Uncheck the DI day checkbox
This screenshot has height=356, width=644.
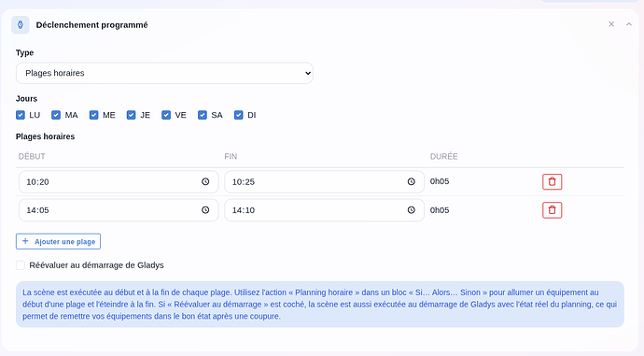coord(239,115)
